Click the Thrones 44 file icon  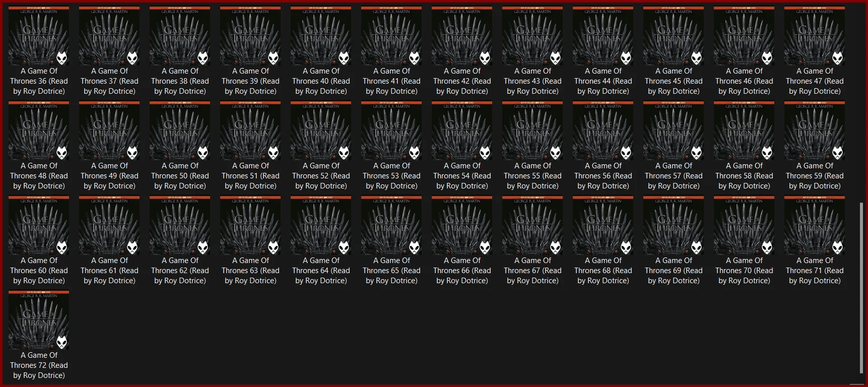(603, 36)
